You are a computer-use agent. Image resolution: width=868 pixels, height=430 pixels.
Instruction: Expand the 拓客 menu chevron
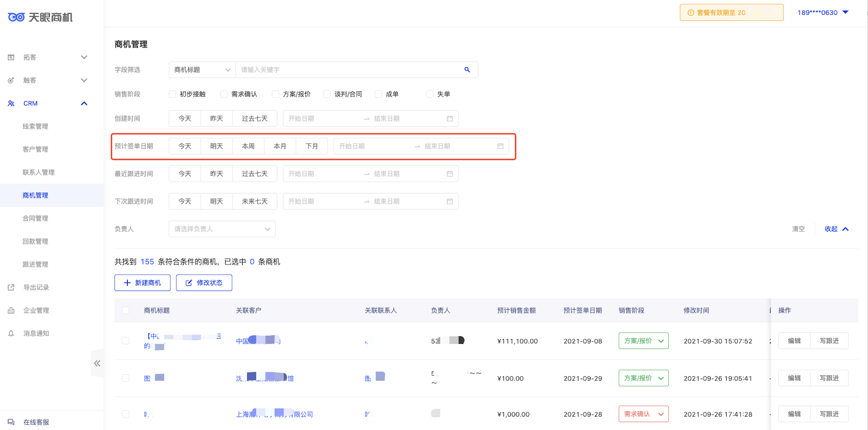coord(84,57)
